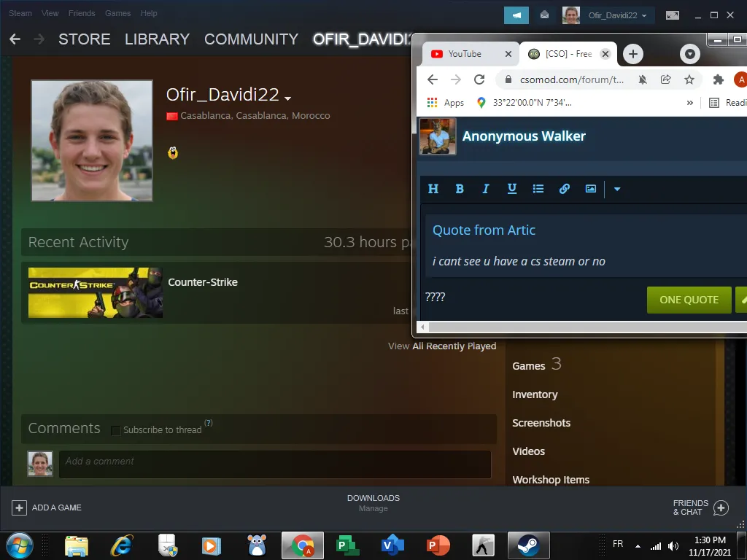Open a new Chrome tab
The height and width of the screenshot is (560, 747).
[x=632, y=54]
